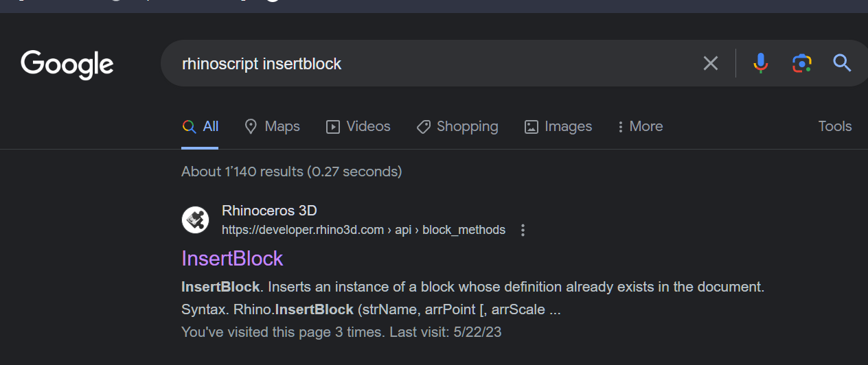Clear the search query with X icon
The image size is (868, 365).
[x=711, y=64]
